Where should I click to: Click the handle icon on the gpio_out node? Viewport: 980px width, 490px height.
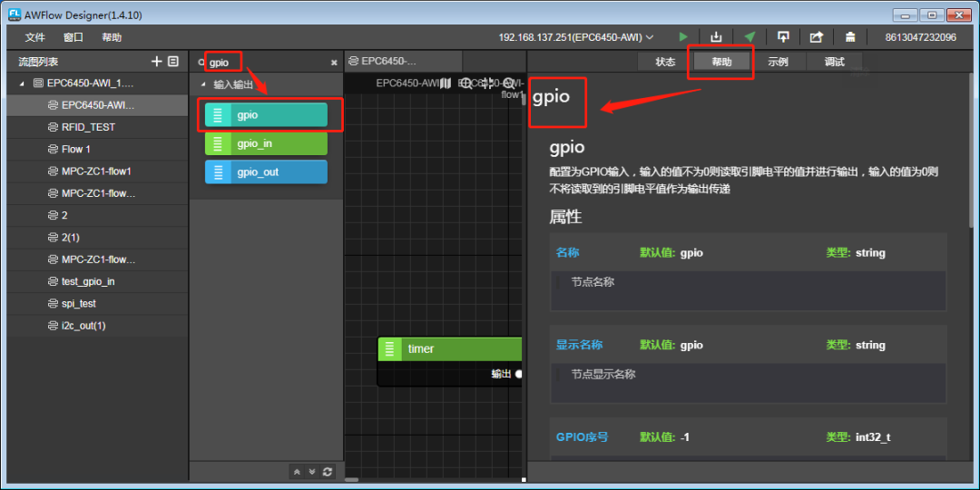[x=218, y=172]
